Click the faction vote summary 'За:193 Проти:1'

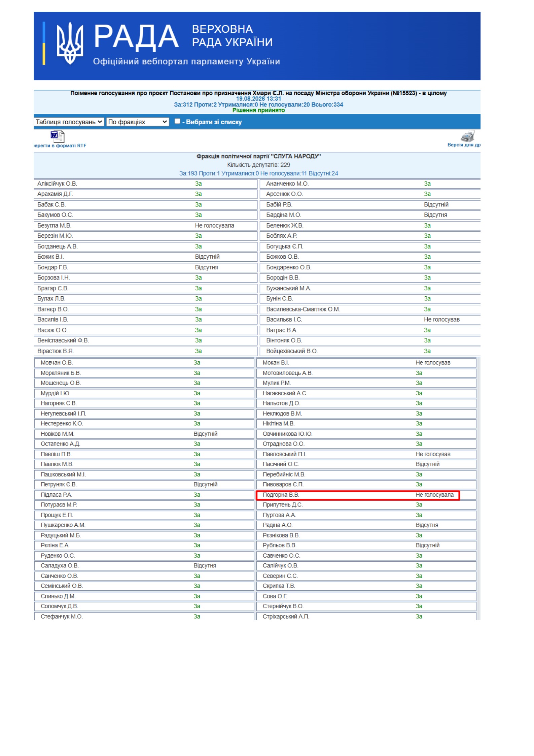click(258, 173)
